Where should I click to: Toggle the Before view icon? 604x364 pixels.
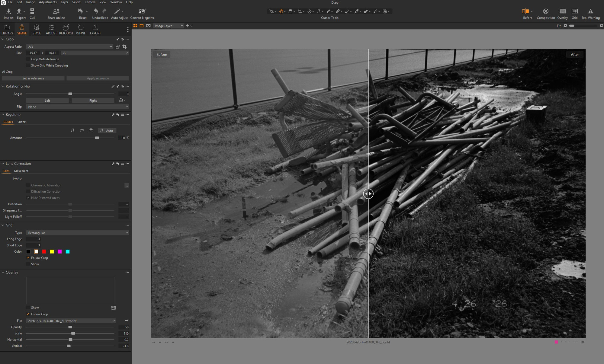coord(525,11)
